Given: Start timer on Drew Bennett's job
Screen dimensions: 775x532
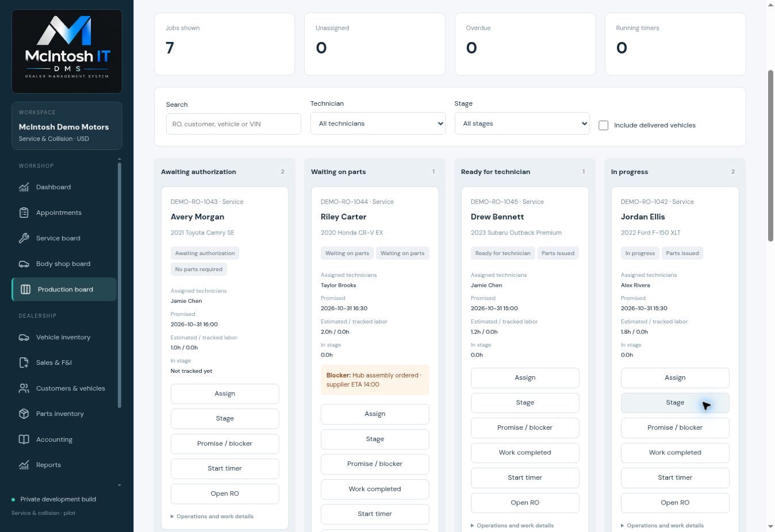Looking at the screenshot, I should pos(525,478).
